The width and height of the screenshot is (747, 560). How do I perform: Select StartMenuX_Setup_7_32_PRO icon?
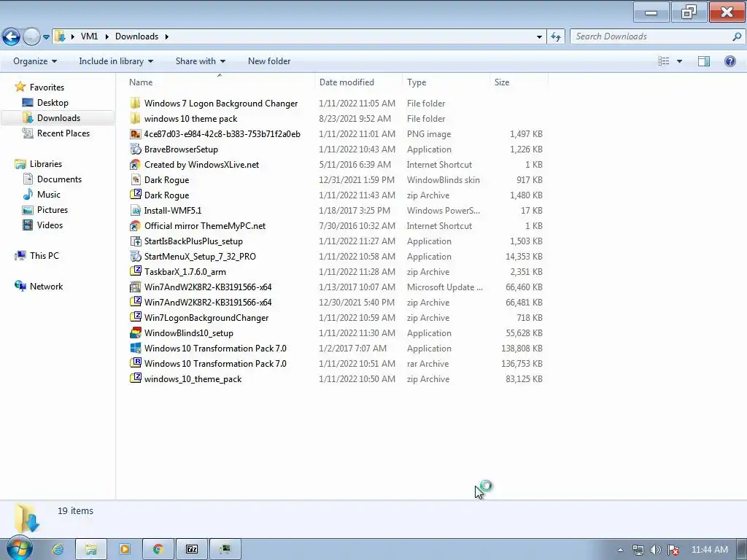click(x=135, y=256)
